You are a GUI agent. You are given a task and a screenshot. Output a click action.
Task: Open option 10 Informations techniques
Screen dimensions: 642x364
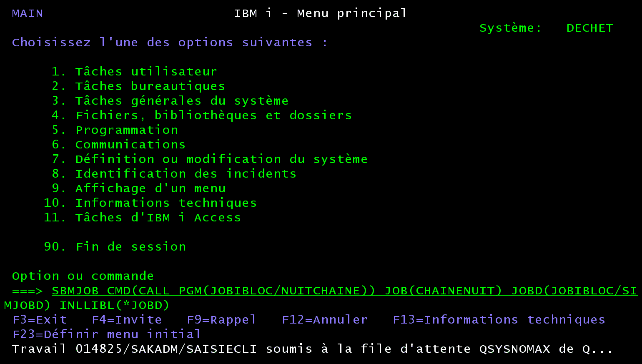(x=150, y=203)
